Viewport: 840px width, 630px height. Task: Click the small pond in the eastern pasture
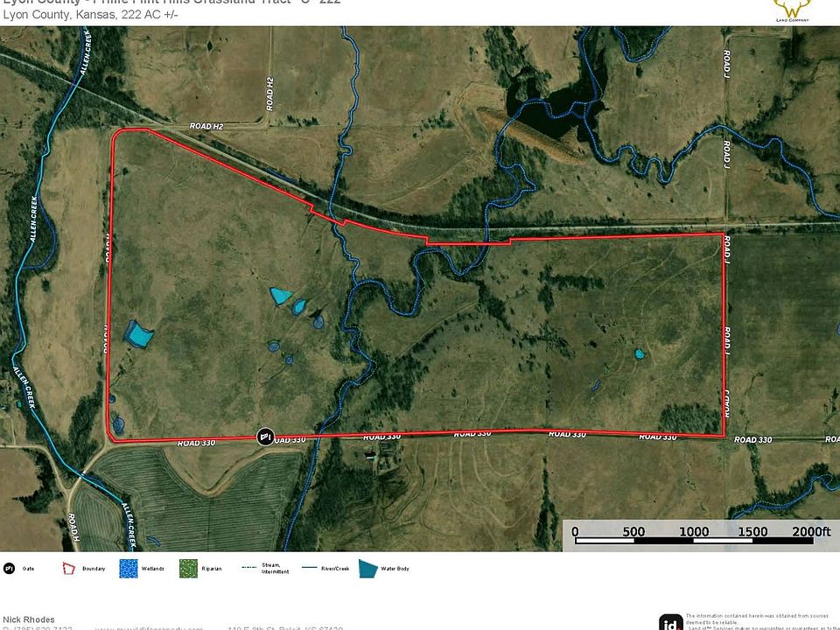640,353
